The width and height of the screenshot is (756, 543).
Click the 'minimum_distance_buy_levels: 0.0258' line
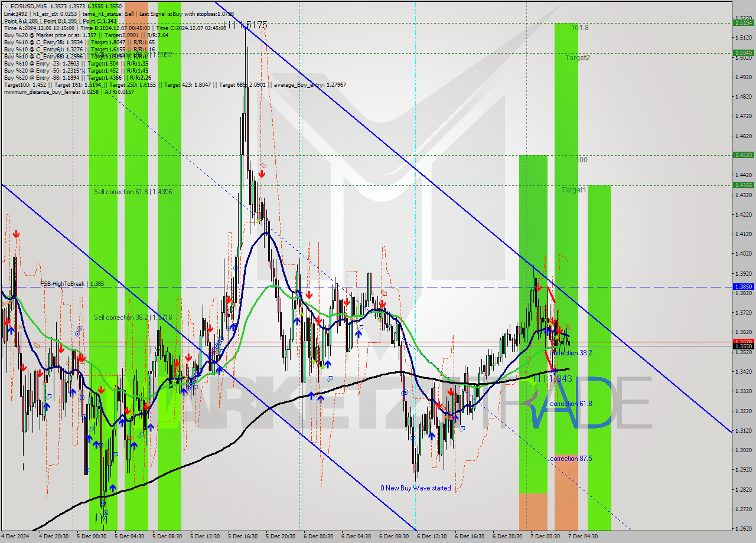coord(69,91)
